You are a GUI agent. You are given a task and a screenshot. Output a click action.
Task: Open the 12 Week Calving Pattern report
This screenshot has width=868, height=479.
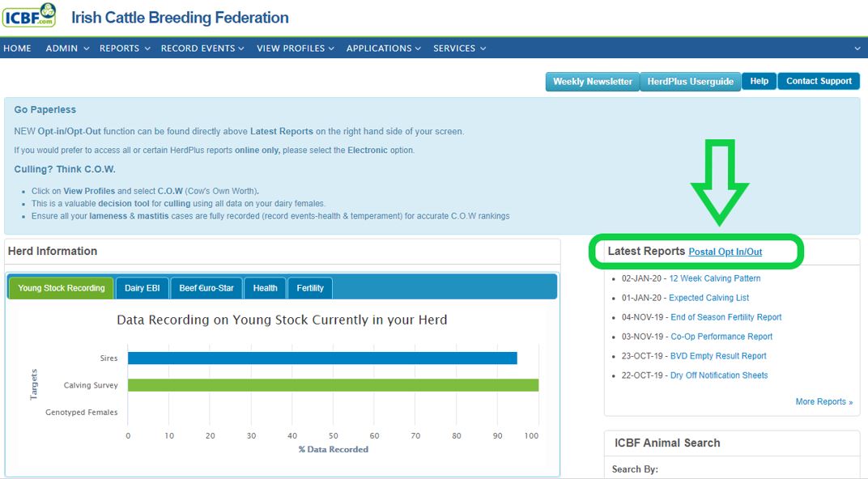(x=715, y=278)
